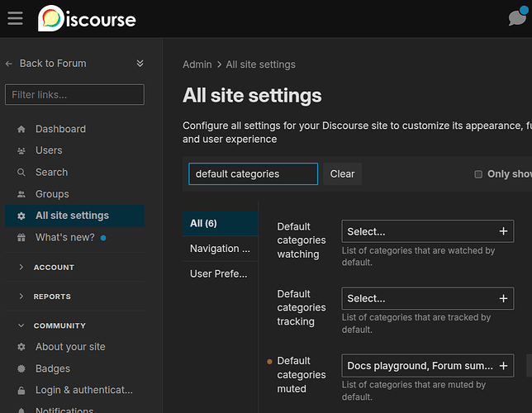The height and width of the screenshot is (413, 532).
Task: Click the Default categories watching label
Action: pos(302,240)
